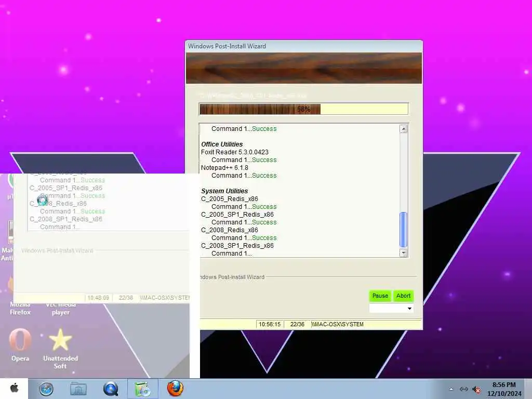Click 10:48:09 time in faded ghost window
The image size is (532, 399).
(98, 298)
